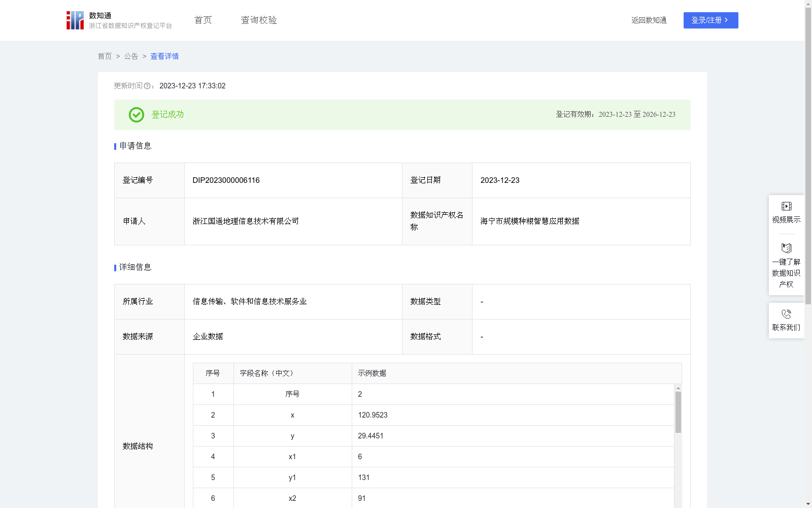Click the table scrollbar up arrow
The image size is (812, 508).
tap(678, 388)
